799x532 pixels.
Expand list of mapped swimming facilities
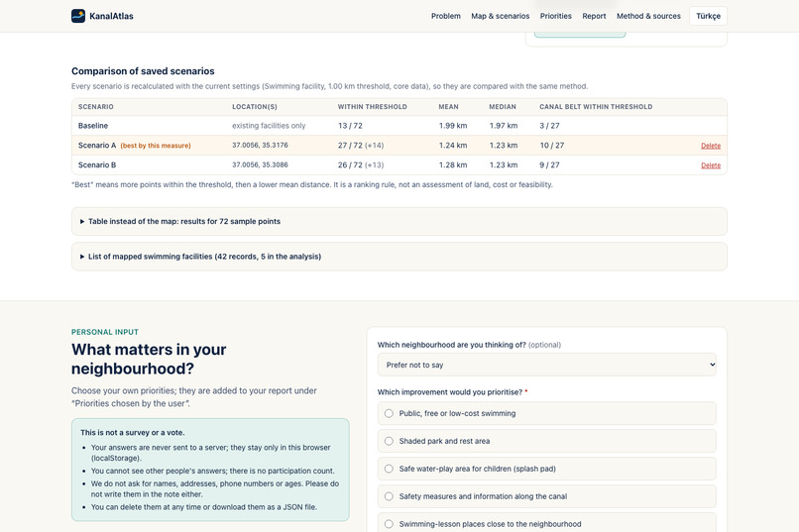click(399, 257)
